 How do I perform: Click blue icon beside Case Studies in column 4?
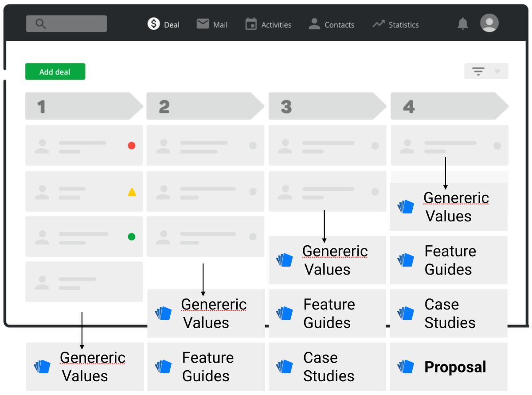tap(406, 313)
